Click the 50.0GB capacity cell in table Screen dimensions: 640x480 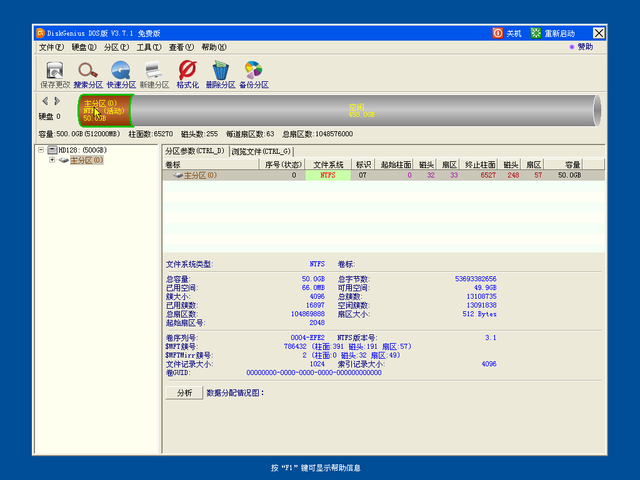point(569,175)
